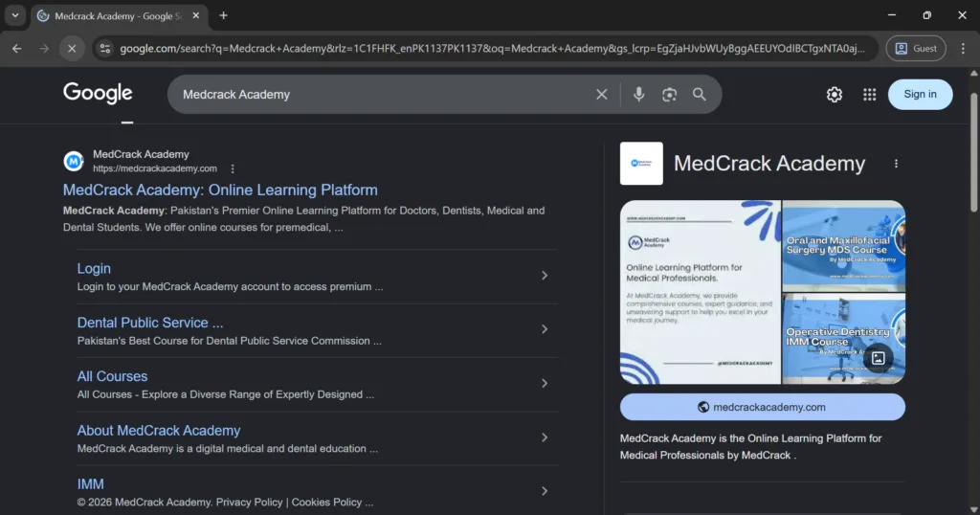Click the MedCrack Academy result favicon
This screenshot has width=980, height=515.
(74, 161)
